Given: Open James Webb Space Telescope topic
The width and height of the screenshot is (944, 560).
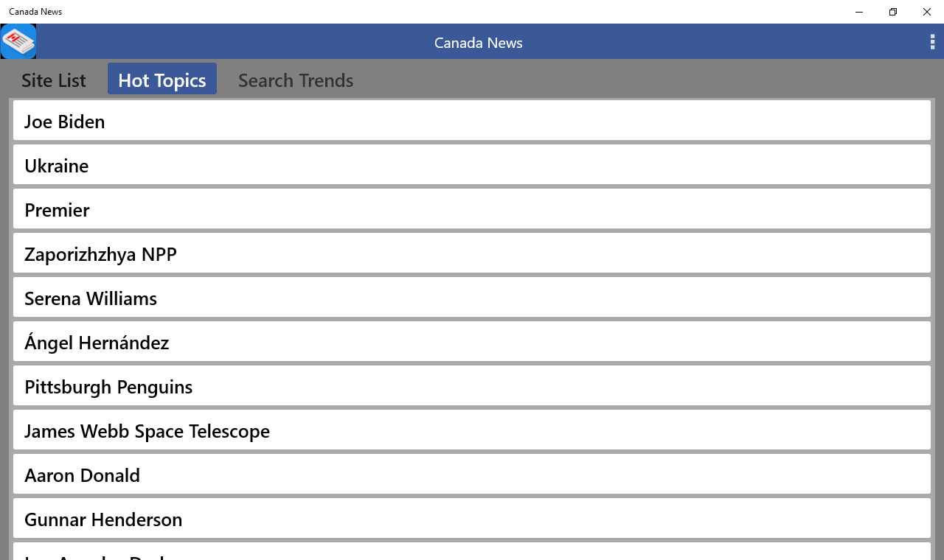Looking at the screenshot, I should (472, 430).
